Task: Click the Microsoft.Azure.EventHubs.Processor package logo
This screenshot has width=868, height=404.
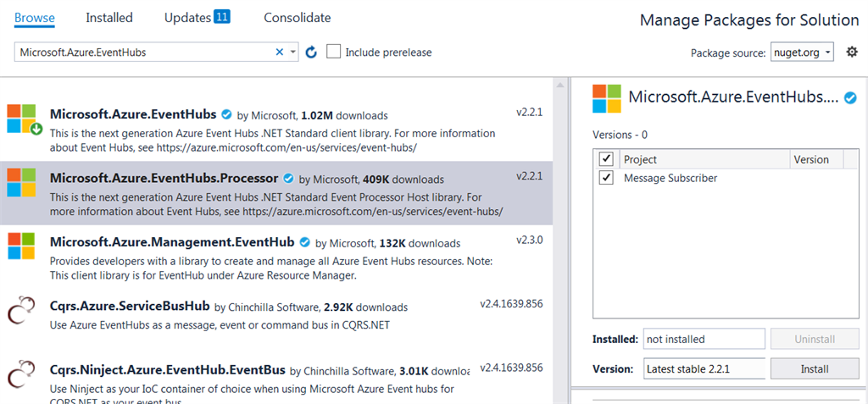Action: tap(21, 182)
